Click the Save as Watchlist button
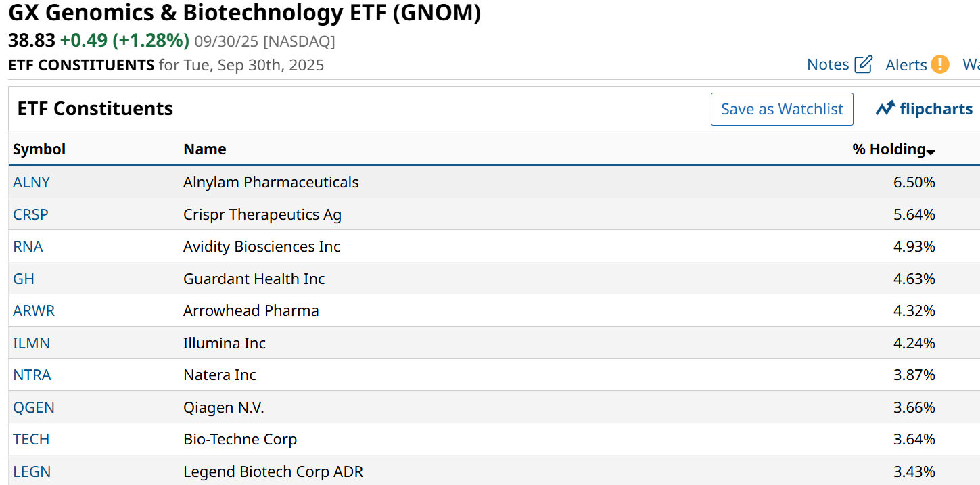The height and width of the screenshot is (485, 980). tap(781, 109)
